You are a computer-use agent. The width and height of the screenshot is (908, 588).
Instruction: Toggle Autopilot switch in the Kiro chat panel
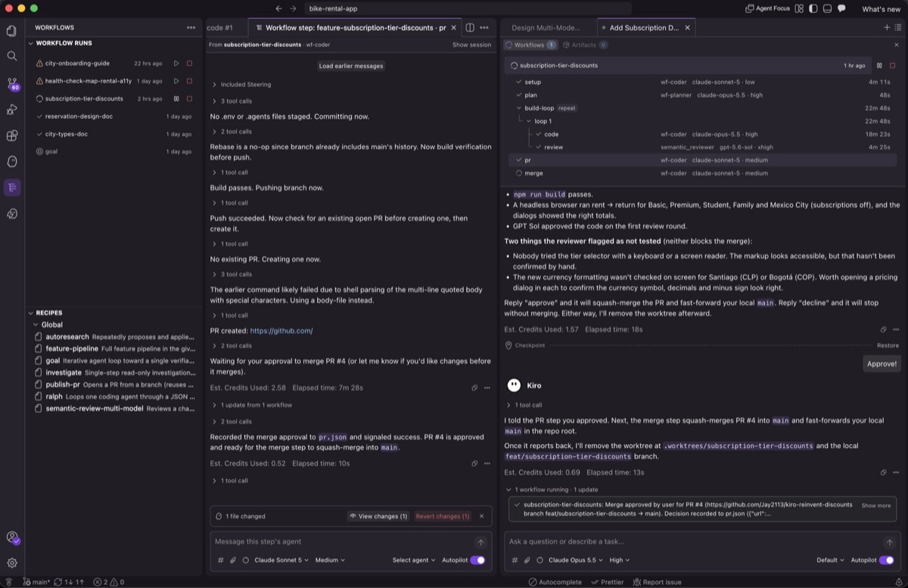click(x=887, y=560)
